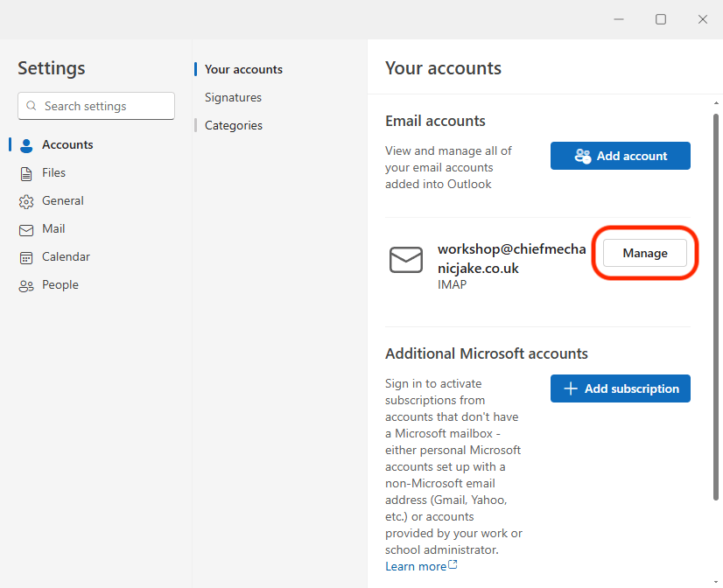Select the Mail envelope icon in sidebar
The width and height of the screenshot is (723, 588).
point(26,229)
